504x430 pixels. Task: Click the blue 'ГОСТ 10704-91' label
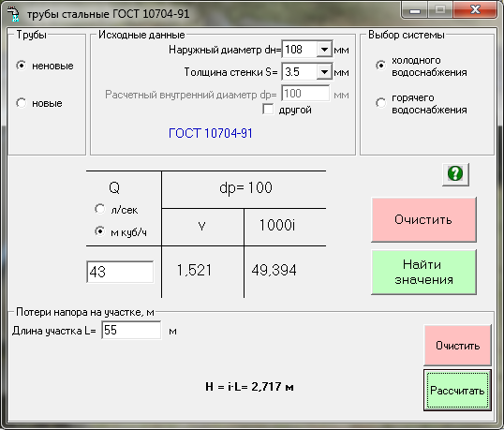point(211,133)
